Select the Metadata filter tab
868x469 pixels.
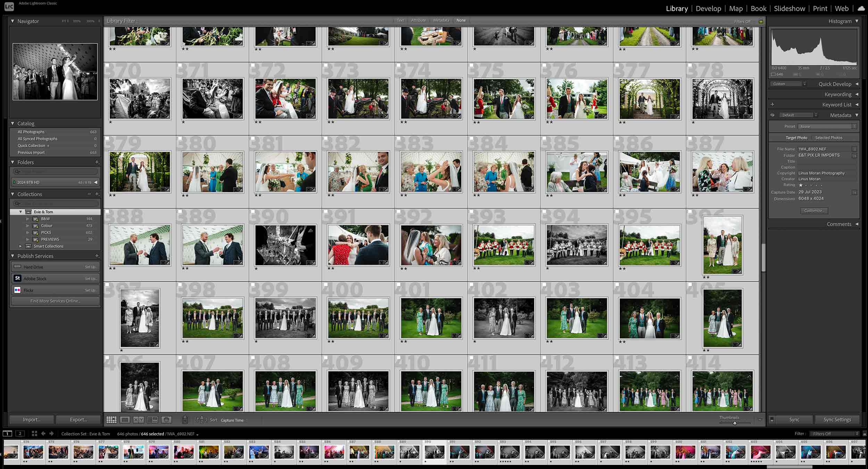pyautogui.click(x=441, y=20)
